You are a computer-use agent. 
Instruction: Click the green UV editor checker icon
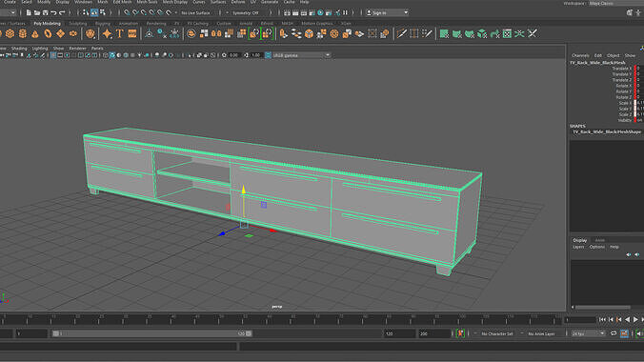(x=507, y=33)
